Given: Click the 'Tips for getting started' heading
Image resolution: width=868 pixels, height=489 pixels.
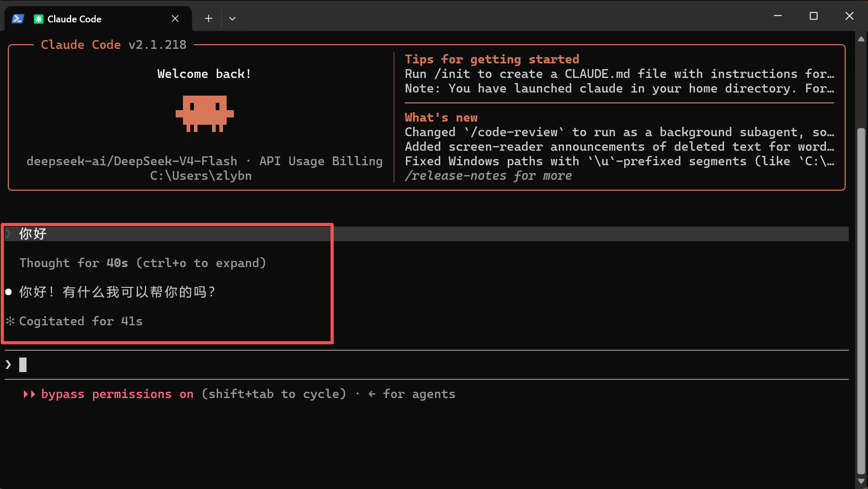Looking at the screenshot, I should (x=492, y=59).
